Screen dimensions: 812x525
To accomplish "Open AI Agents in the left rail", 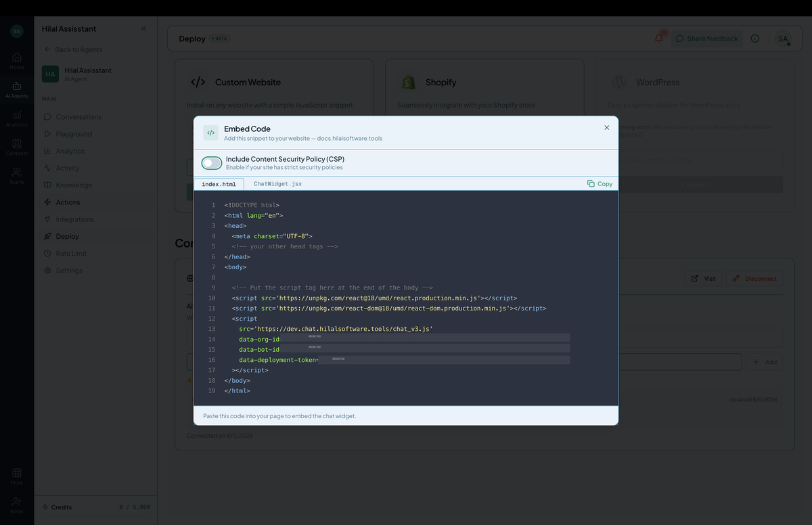I will [x=17, y=90].
